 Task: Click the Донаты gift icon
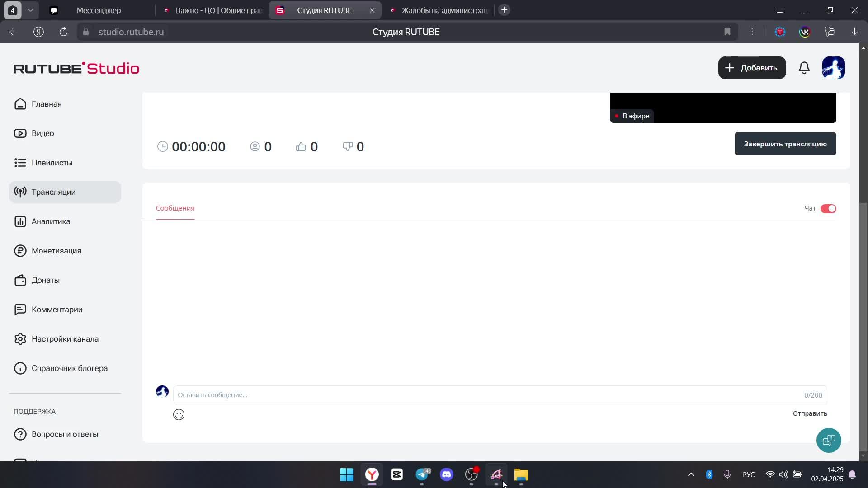pos(20,280)
